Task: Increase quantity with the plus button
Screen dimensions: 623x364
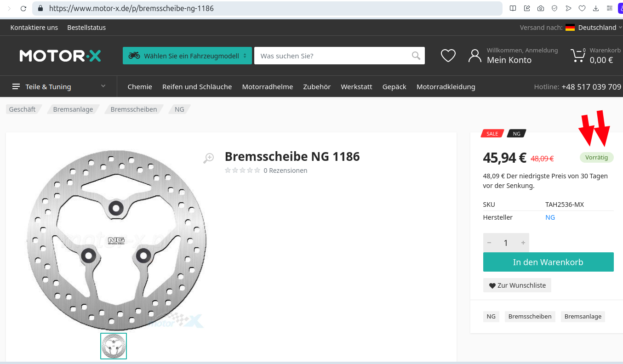Action: coord(523,243)
